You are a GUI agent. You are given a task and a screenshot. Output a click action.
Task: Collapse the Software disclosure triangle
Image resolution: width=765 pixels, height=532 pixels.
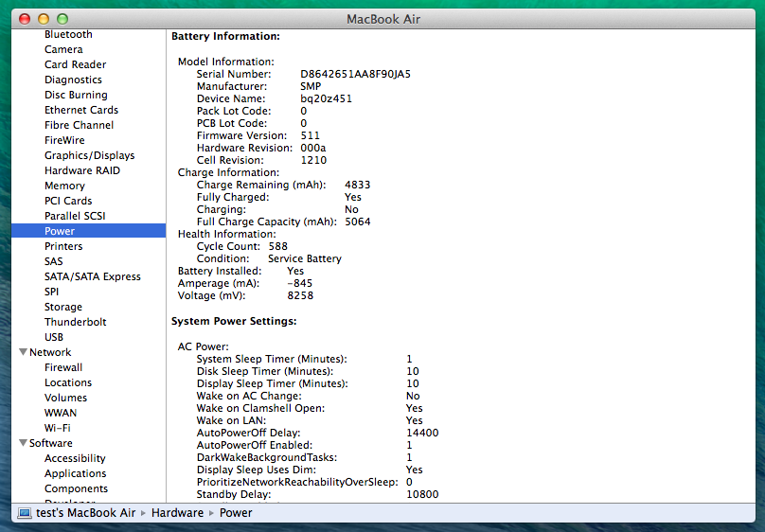pyautogui.click(x=23, y=443)
